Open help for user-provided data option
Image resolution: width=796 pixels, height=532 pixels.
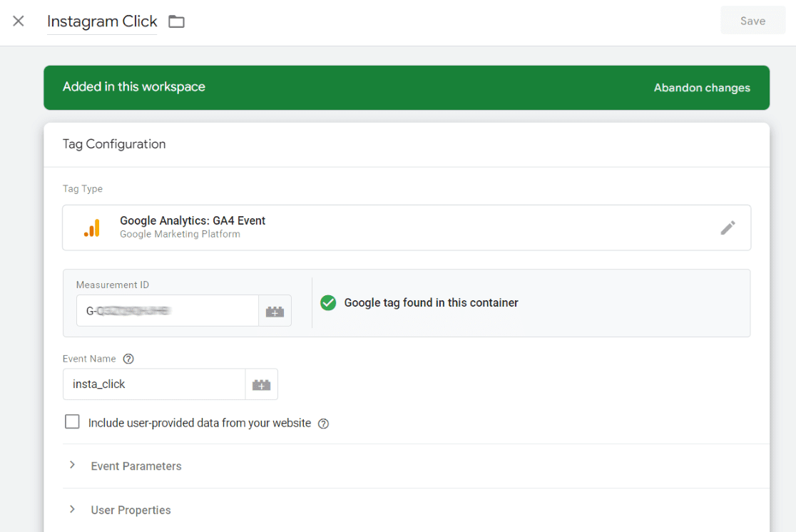(323, 423)
